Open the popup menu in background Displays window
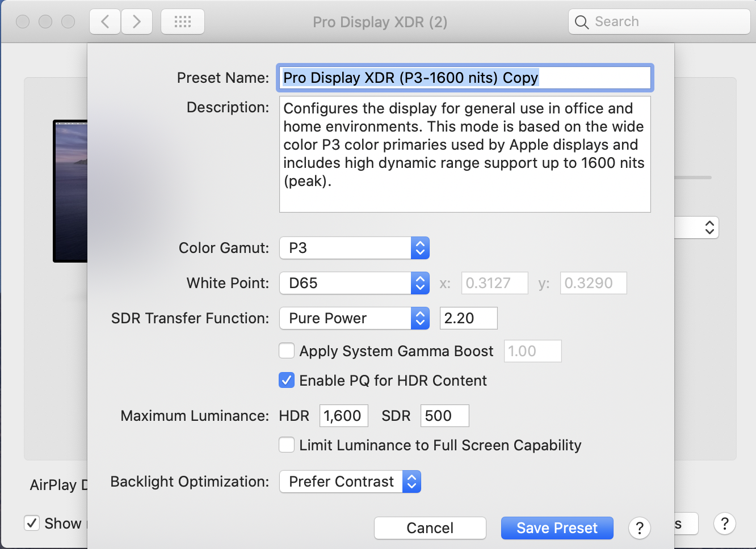 pos(697,228)
